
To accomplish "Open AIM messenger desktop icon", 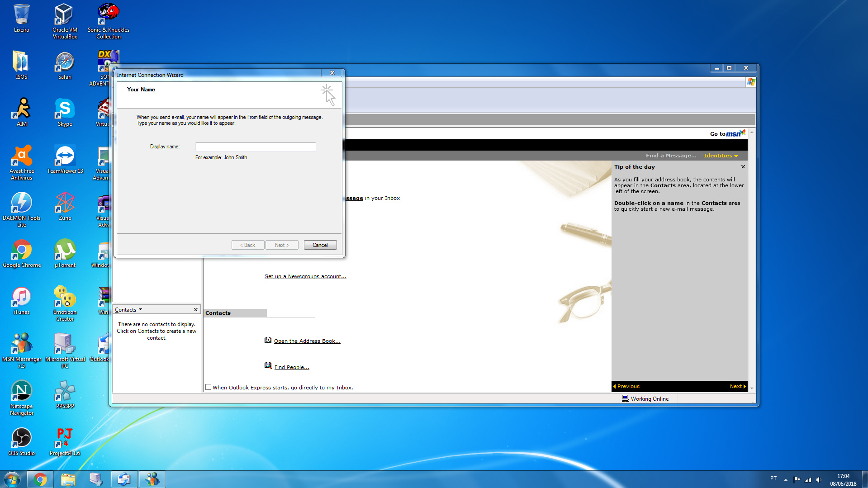I will [21, 112].
